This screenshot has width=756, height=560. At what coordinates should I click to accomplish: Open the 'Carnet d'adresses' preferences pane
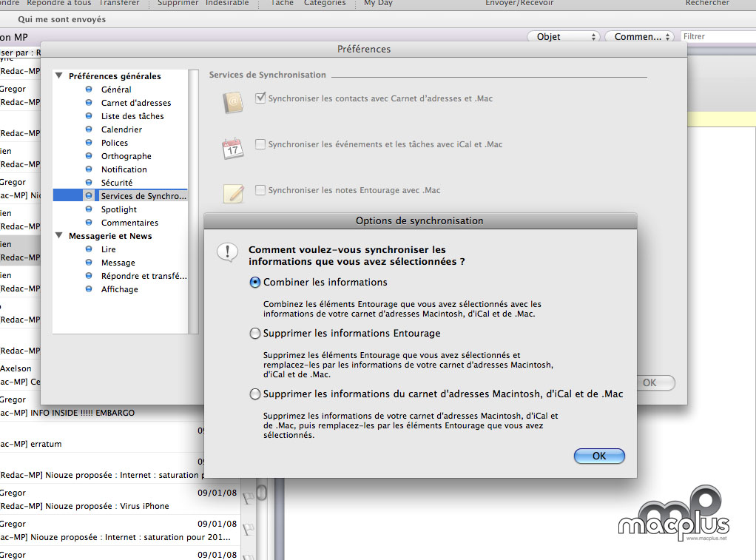coord(136,103)
